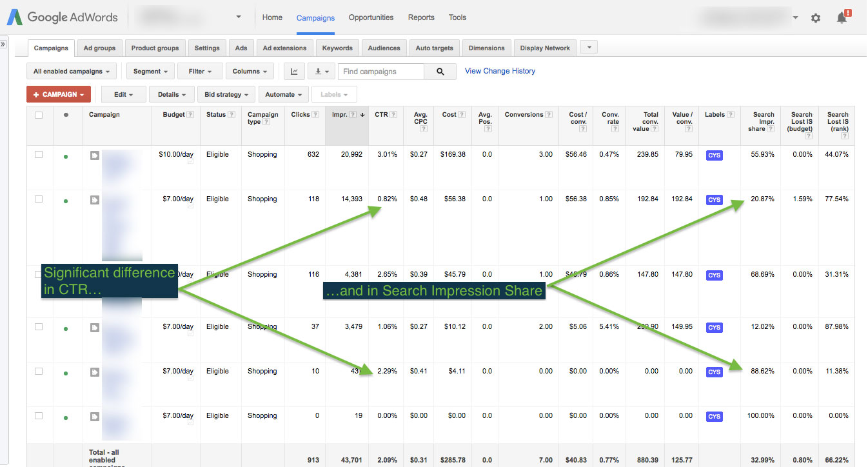
Task: Click CYS label in the 88.62% row
Action: click(x=715, y=372)
